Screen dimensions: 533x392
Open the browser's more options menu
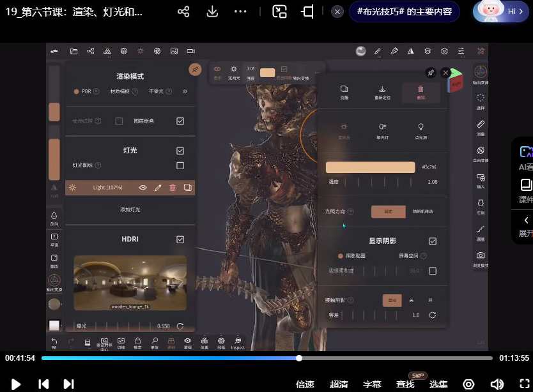240,11
